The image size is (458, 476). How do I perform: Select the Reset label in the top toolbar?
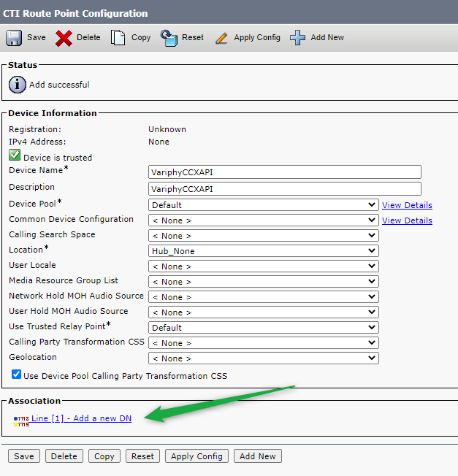[x=193, y=37]
